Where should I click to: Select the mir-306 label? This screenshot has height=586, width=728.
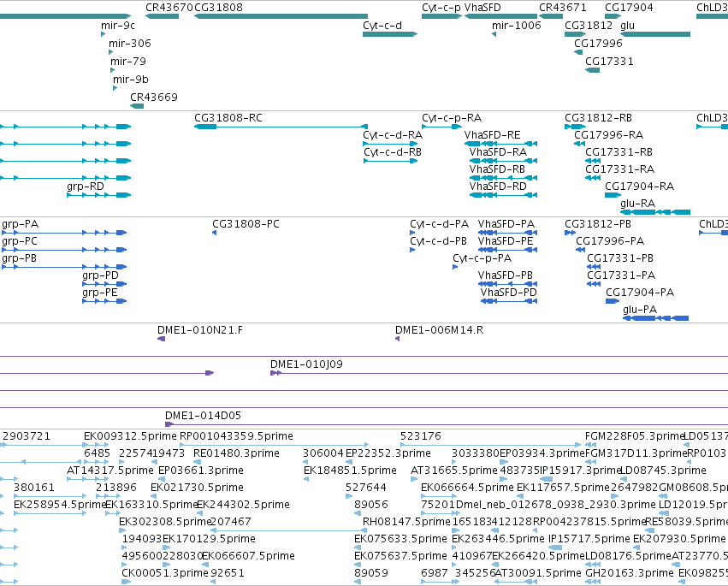coord(130,43)
